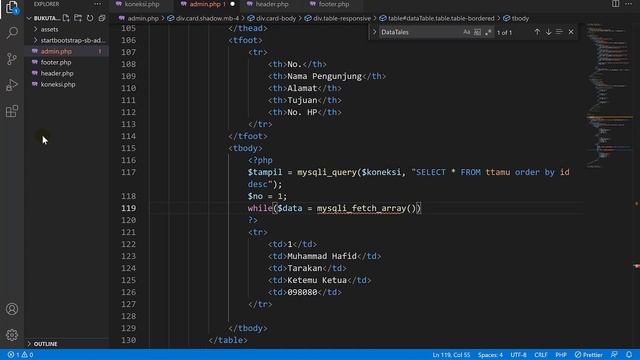Click fold arrow area at line 115

(x=143, y=148)
